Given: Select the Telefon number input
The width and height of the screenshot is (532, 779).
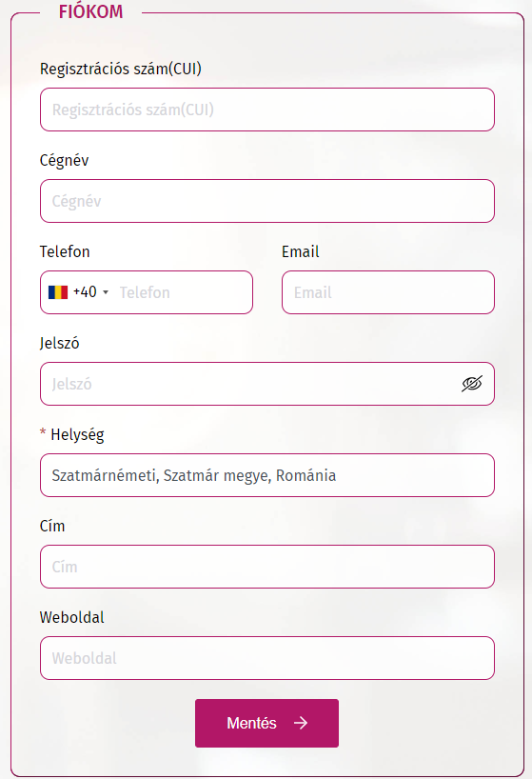Looking at the screenshot, I should click(184, 292).
